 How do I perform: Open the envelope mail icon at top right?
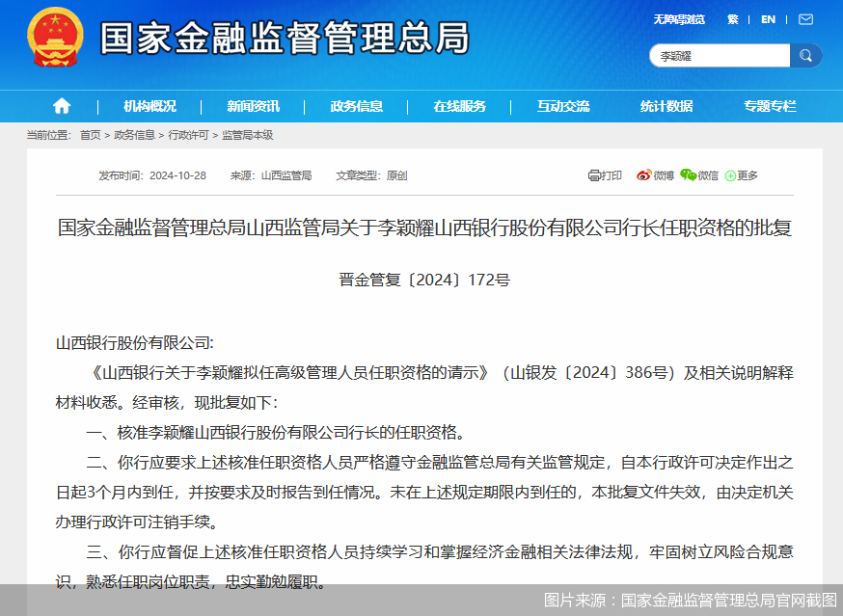(x=805, y=19)
